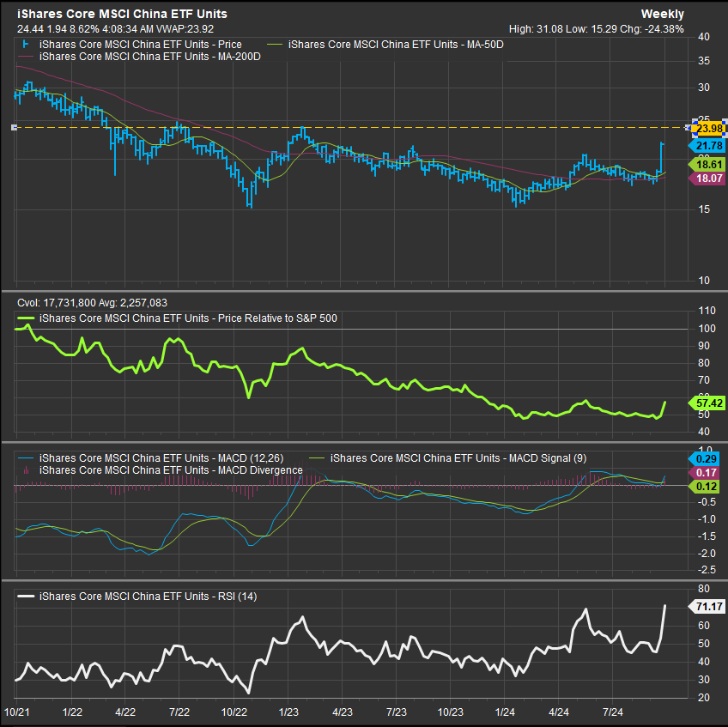This screenshot has width=728, height=727.
Task: Click the chart title iShares Core MSCI China ETF Units
Action: click(x=122, y=14)
